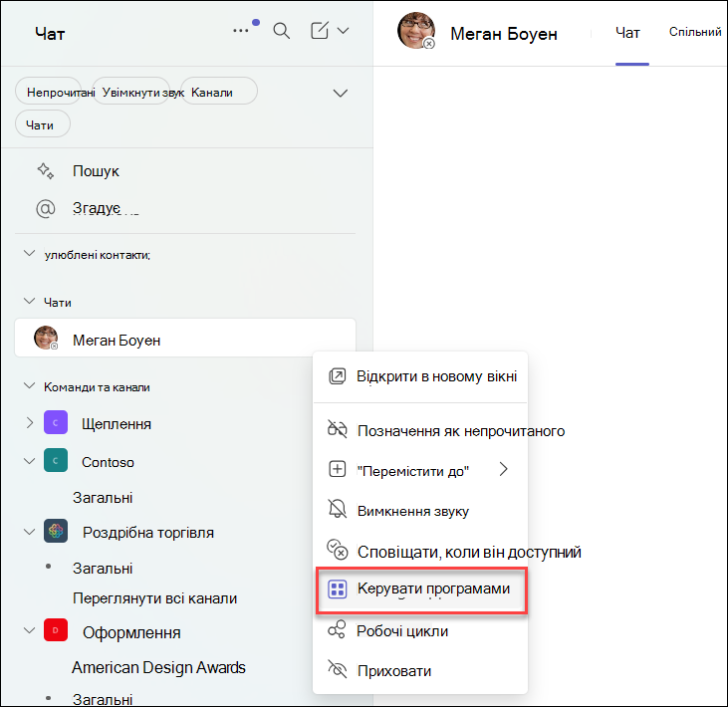Click the availability notification icon
Image resolution: width=728 pixels, height=707 pixels.
337,550
